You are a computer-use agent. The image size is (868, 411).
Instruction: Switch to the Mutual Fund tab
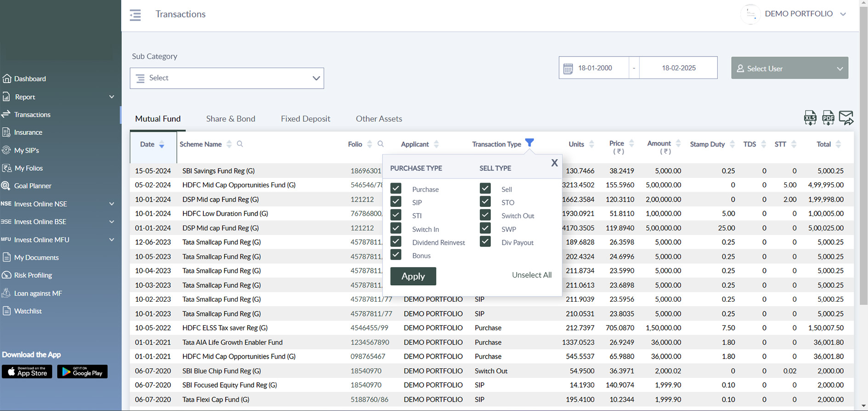pyautogui.click(x=158, y=119)
